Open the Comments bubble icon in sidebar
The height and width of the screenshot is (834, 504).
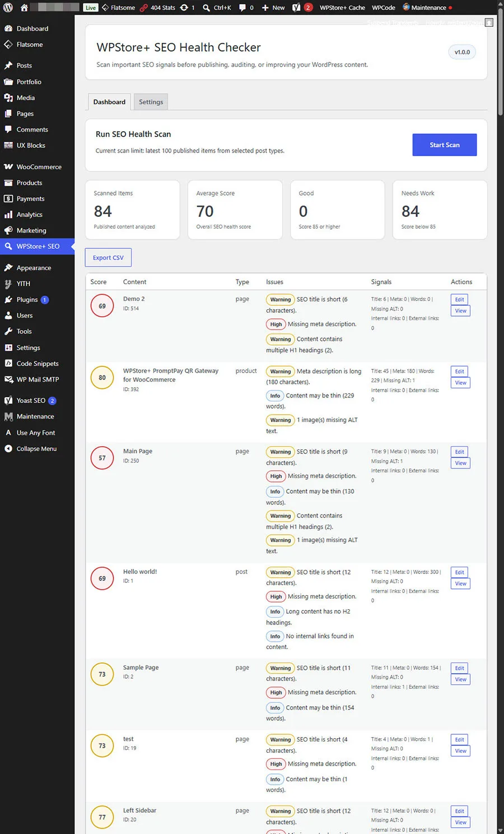pos(8,129)
